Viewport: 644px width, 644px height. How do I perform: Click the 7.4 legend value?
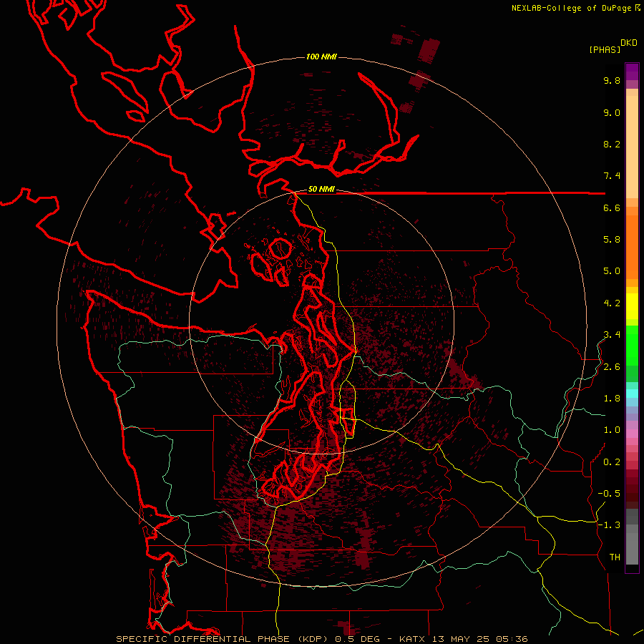click(612, 176)
